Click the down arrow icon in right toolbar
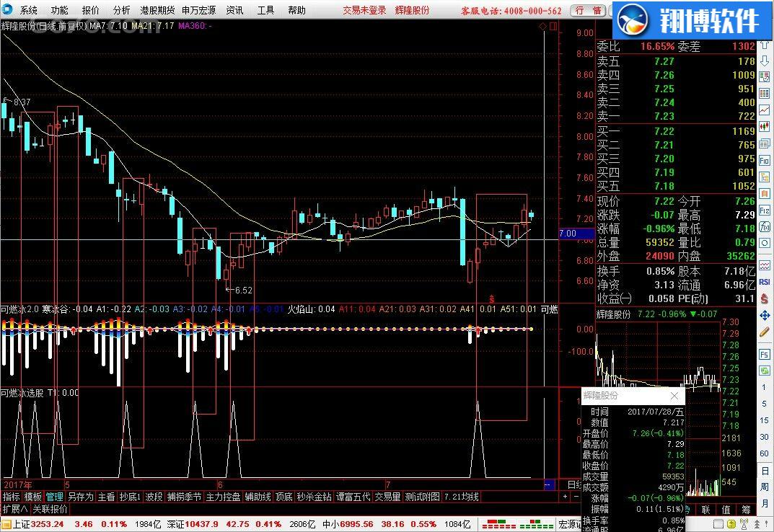This screenshot has width=774, height=532. click(x=765, y=61)
